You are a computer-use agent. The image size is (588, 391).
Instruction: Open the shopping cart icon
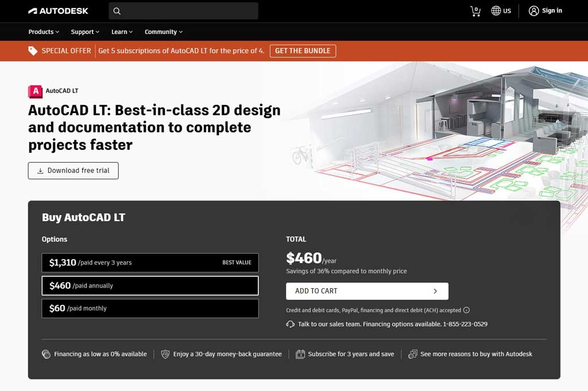click(x=475, y=11)
